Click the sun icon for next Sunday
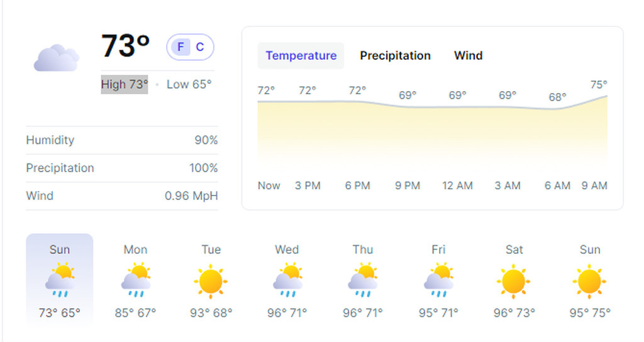 [x=589, y=281]
